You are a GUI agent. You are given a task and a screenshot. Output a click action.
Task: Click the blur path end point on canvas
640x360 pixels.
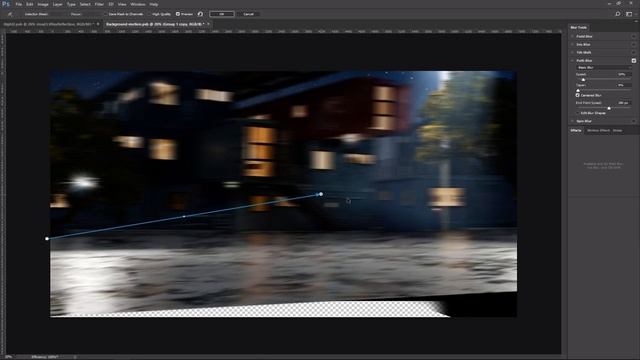tap(321, 194)
